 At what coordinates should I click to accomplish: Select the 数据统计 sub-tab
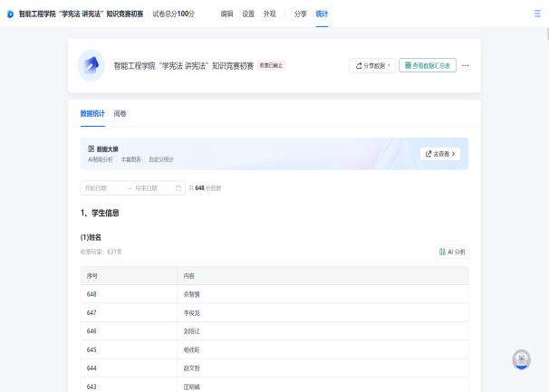(92, 114)
